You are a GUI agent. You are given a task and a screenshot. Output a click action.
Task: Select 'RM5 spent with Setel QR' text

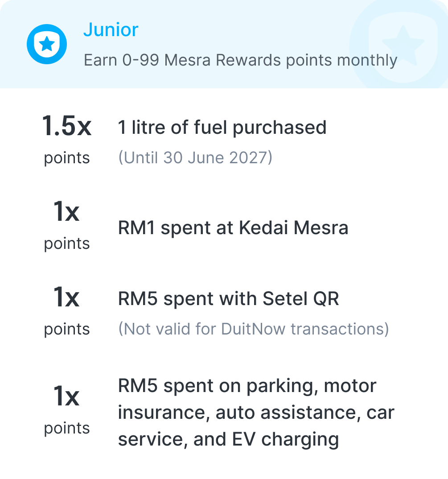228,298
